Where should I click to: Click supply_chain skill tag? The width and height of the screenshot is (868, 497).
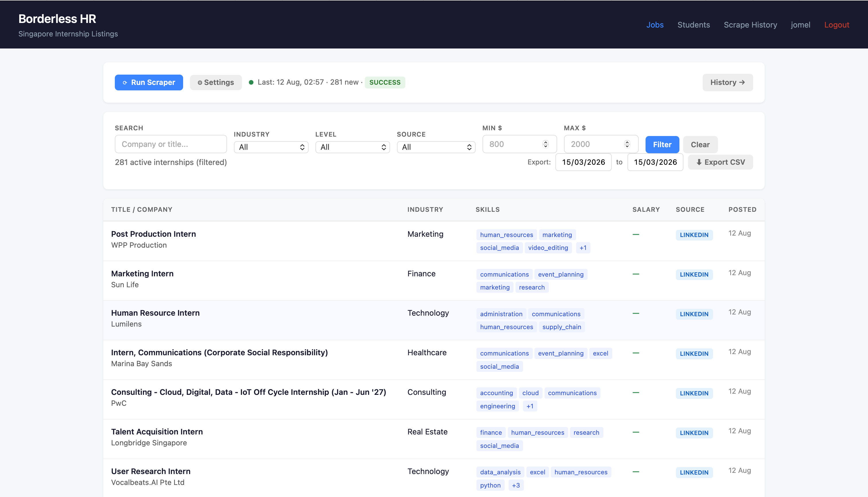(561, 327)
